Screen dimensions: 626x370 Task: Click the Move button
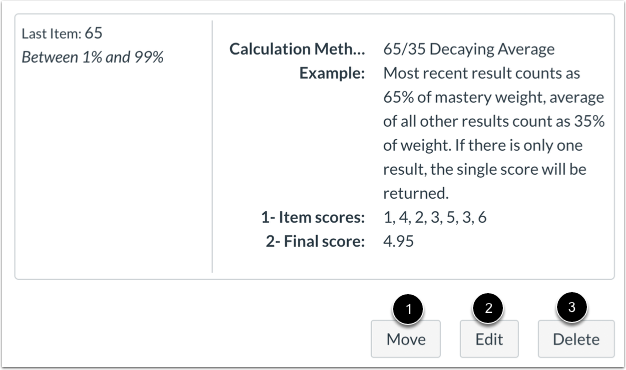coord(406,339)
